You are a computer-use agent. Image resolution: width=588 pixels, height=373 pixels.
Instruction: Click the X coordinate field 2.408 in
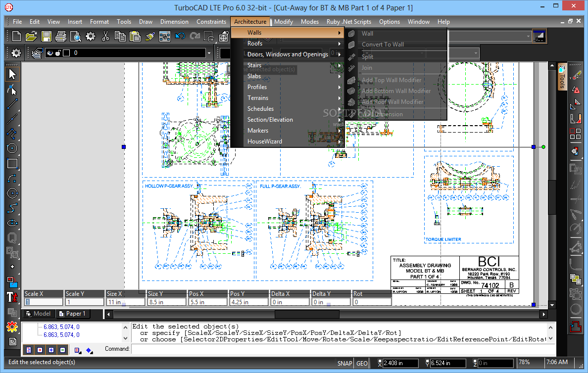[400, 363]
